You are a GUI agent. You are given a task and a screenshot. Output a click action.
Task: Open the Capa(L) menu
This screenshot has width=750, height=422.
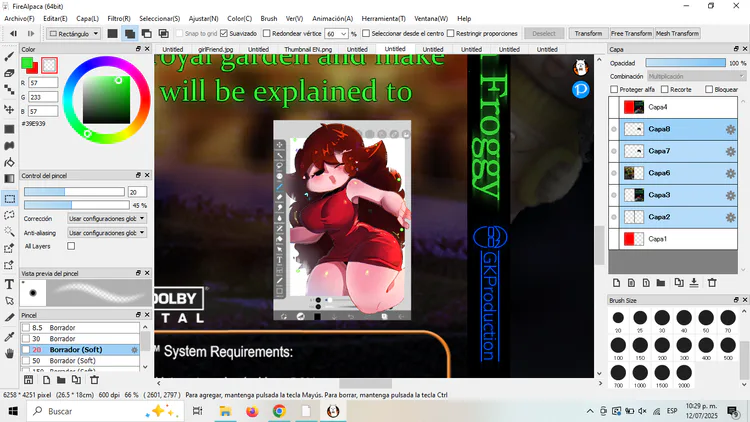pyautogui.click(x=88, y=19)
